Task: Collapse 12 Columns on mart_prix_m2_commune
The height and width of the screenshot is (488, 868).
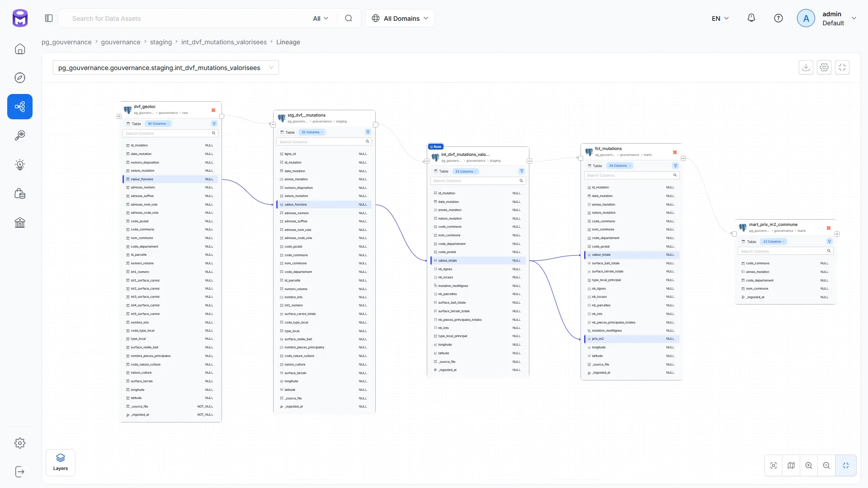Action: coord(774,242)
